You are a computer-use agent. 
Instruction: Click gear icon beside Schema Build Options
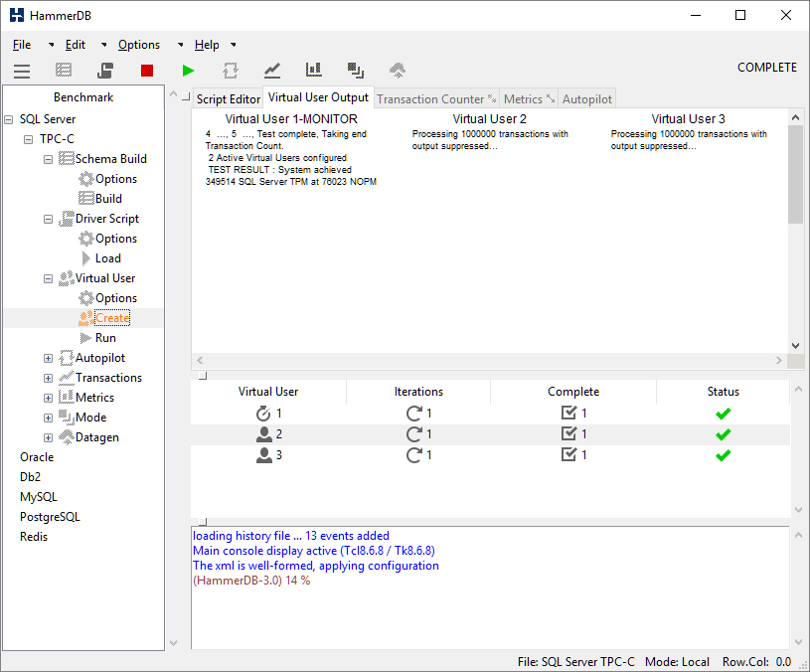pyautogui.click(x=85, y=179)
